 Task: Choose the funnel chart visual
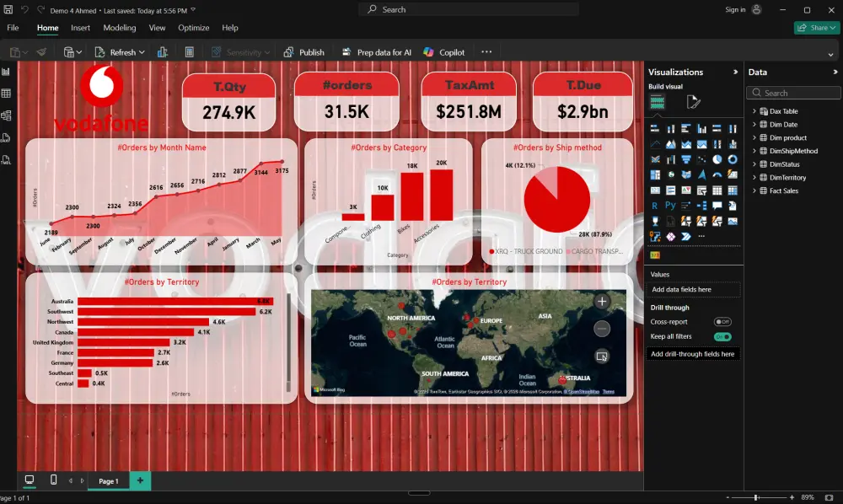point(686,159)
